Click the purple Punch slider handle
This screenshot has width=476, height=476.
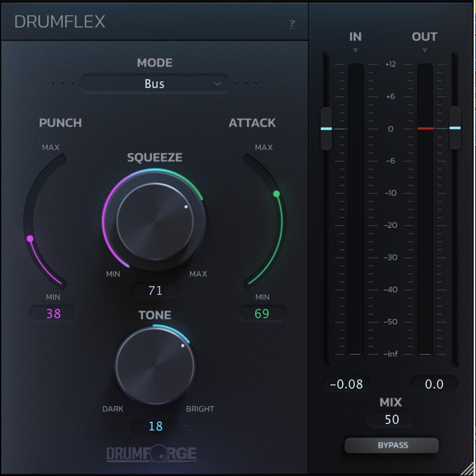pyautogui.click(x=30, y=238)
